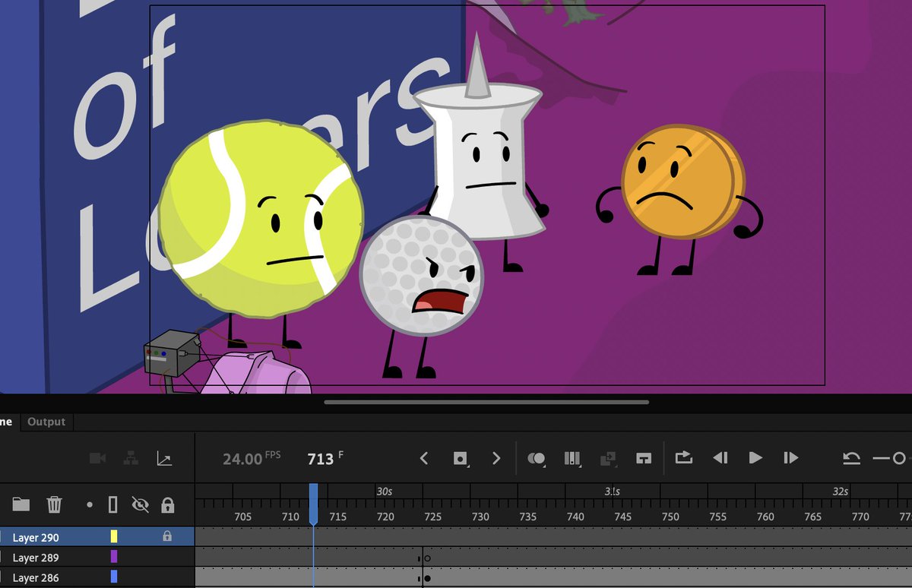
Task: Select the tennis ball character on stage
Action: 261,220
